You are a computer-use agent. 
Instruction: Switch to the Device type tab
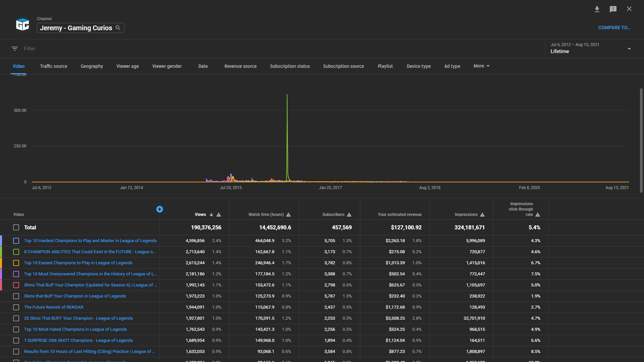[419, 66]
